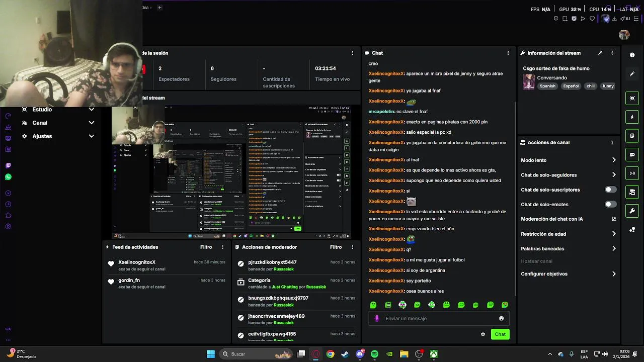This screenshot has width=644, height=362.
Task: Click the stream preview thumbnail
Action: click(x=231, y=172)
